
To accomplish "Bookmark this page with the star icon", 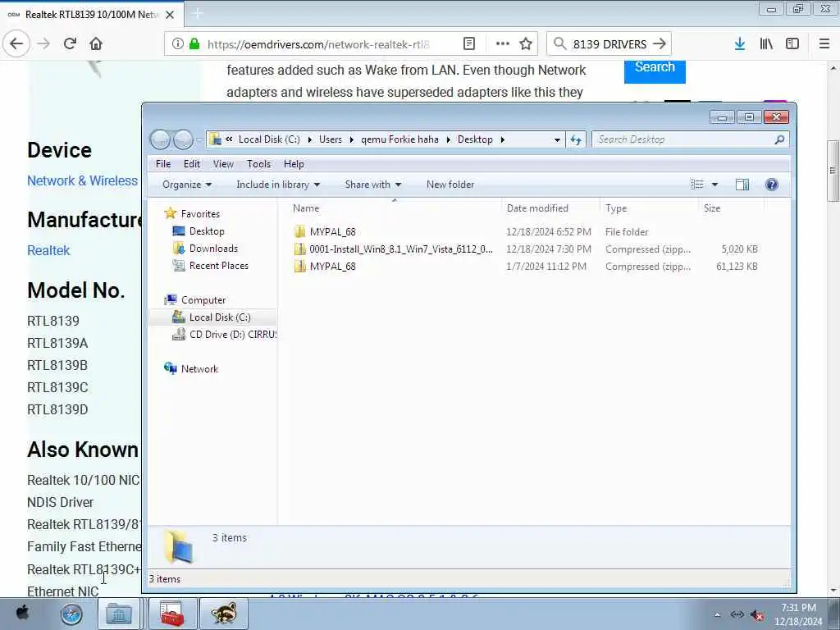I will point(526,44).
